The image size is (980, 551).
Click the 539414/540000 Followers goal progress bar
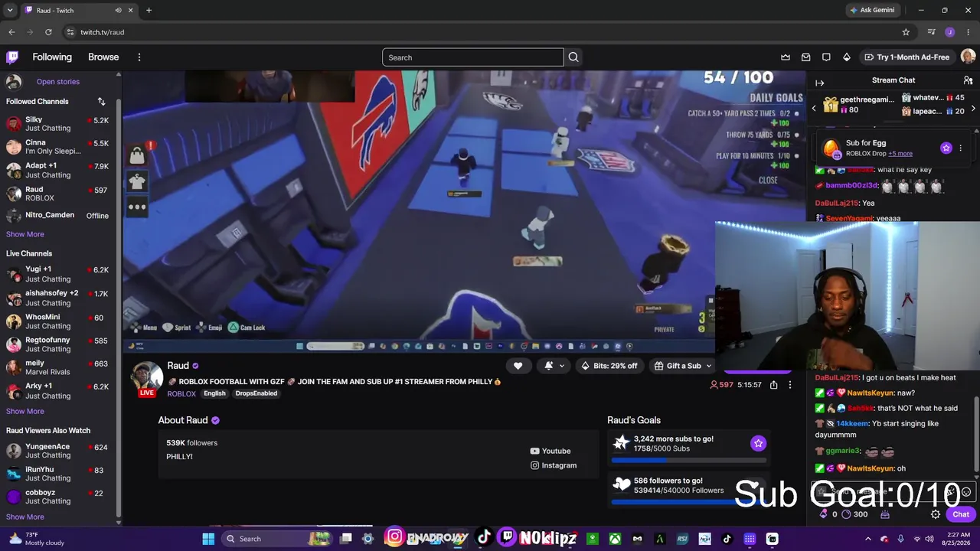pyautogui.click(x=688, y=503)
